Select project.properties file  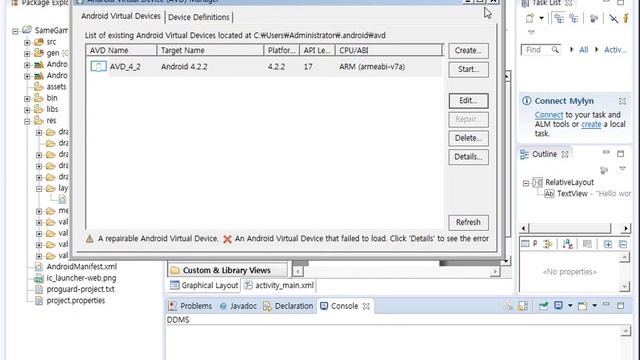point(70,301)
